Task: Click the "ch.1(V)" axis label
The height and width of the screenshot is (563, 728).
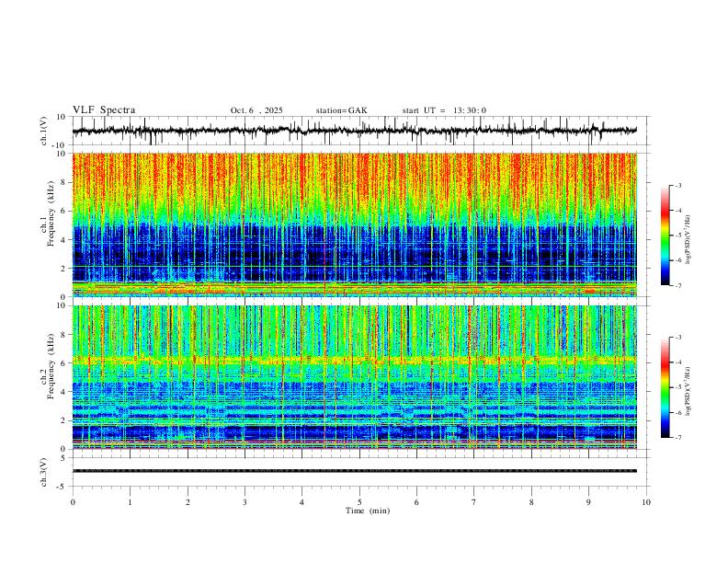Action: click(44, 131)
